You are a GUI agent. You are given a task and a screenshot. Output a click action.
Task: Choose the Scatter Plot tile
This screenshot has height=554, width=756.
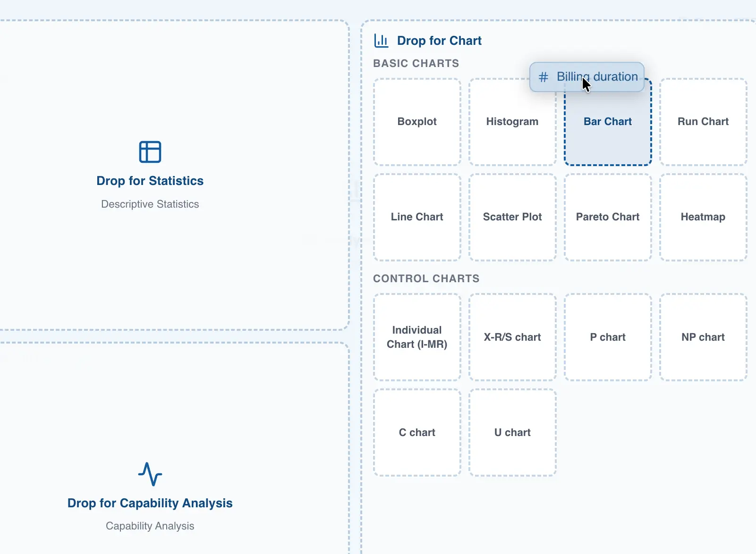512,217
